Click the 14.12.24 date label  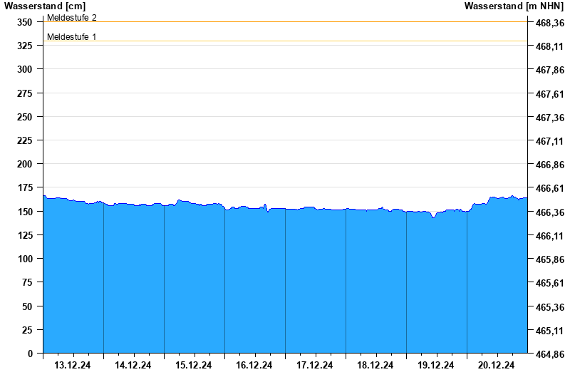[x=133, y=365]
